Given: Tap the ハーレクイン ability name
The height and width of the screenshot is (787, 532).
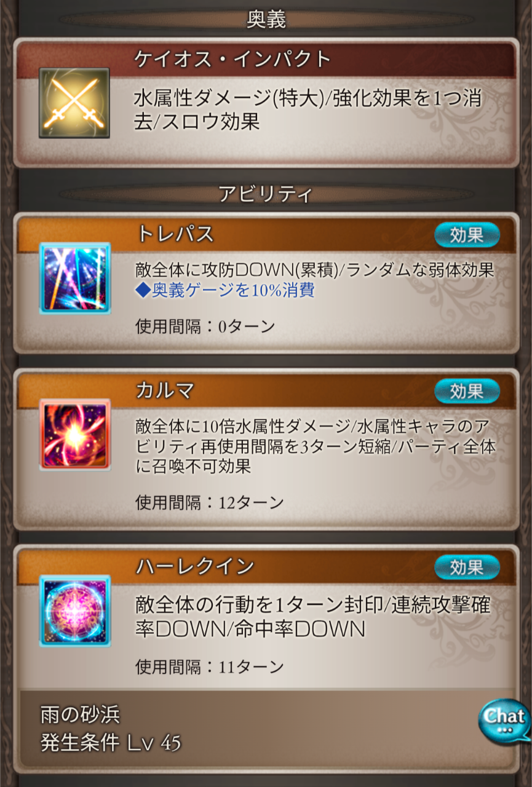Looking at the screenshot, I should tap(194, 566).
